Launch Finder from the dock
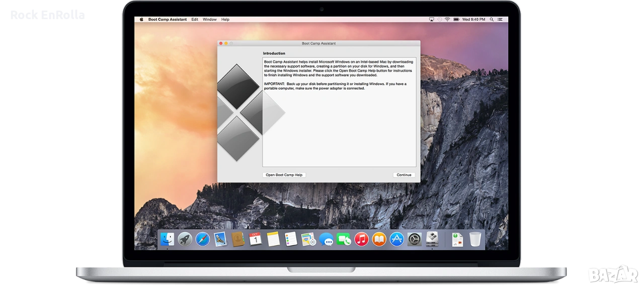644x289 pixels. [167, 239]
